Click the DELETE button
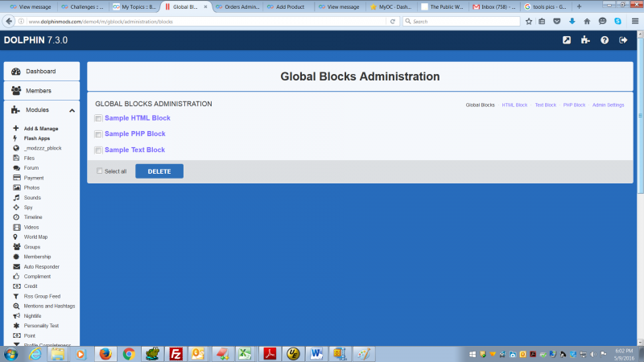 [x=159, y=171]
